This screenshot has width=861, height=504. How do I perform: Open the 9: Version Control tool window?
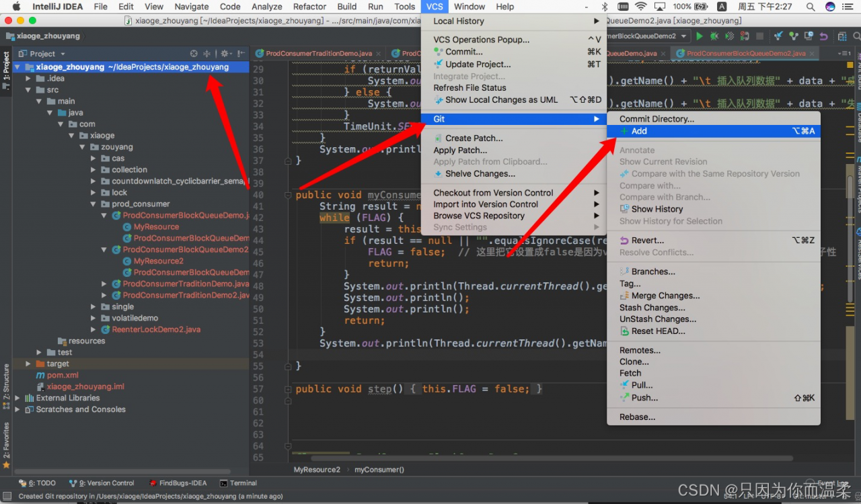(101, 482)
